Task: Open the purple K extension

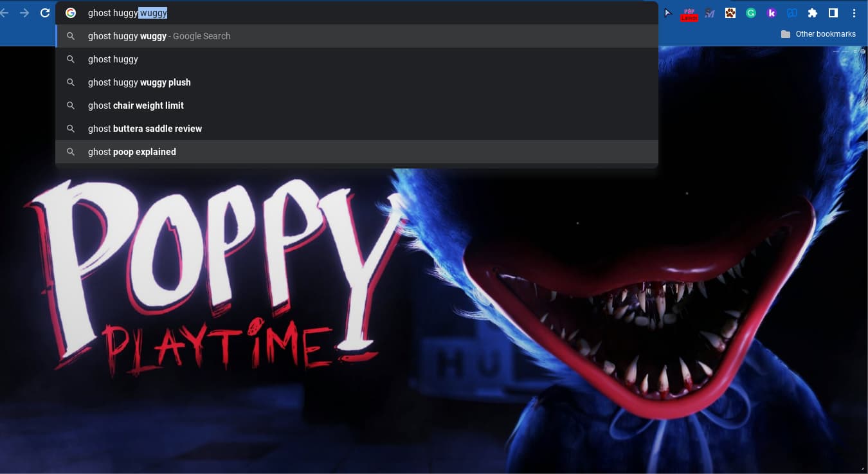Action: (772, 13)
